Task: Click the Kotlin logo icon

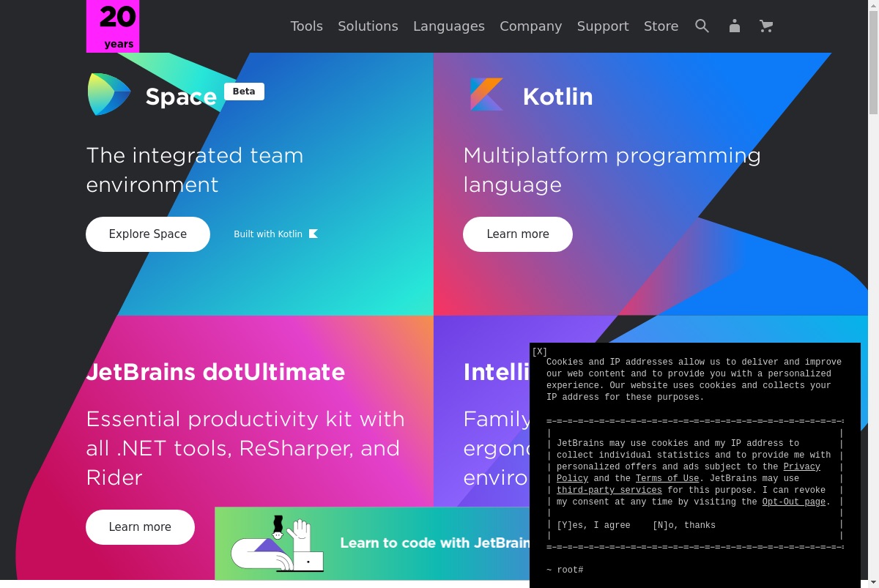Action: click(486, 94)
